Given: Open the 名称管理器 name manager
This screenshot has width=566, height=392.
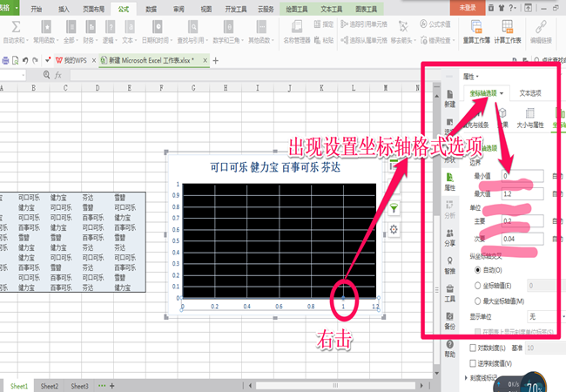Looking at the screenshot, I should [x=297, y=31].
